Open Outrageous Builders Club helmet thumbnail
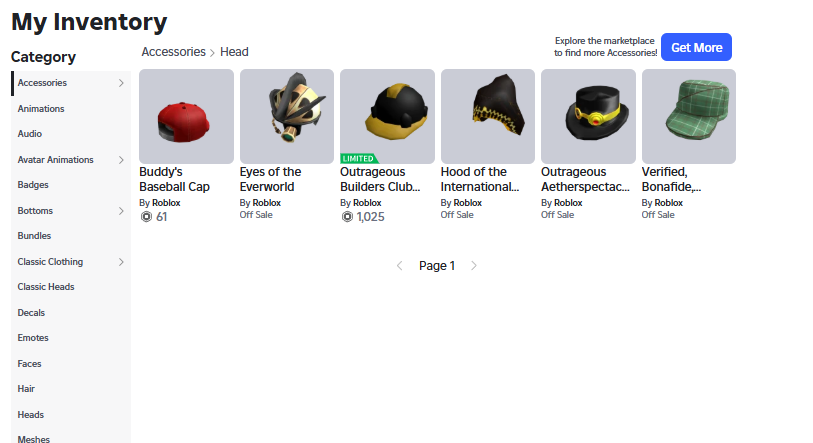Image resolution: width=813 pixels, height=443 pixels. click(387, 116)
